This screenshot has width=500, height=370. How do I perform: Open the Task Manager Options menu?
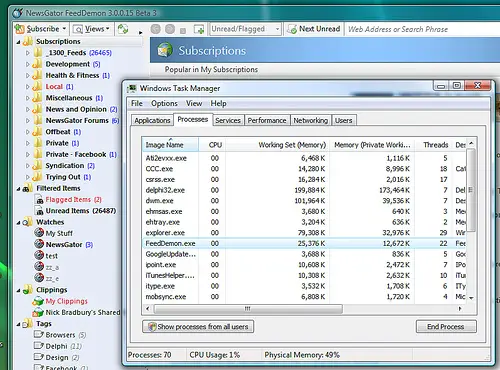point(164,103)
